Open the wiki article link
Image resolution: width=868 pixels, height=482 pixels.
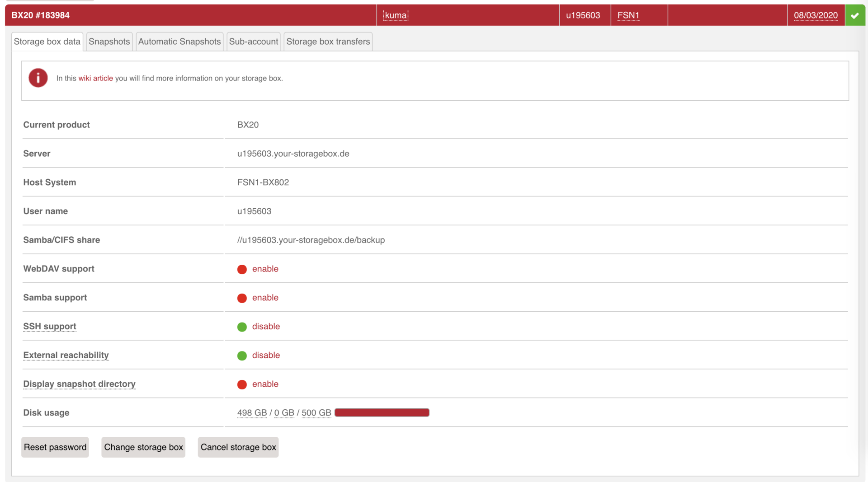coord(96,78)
